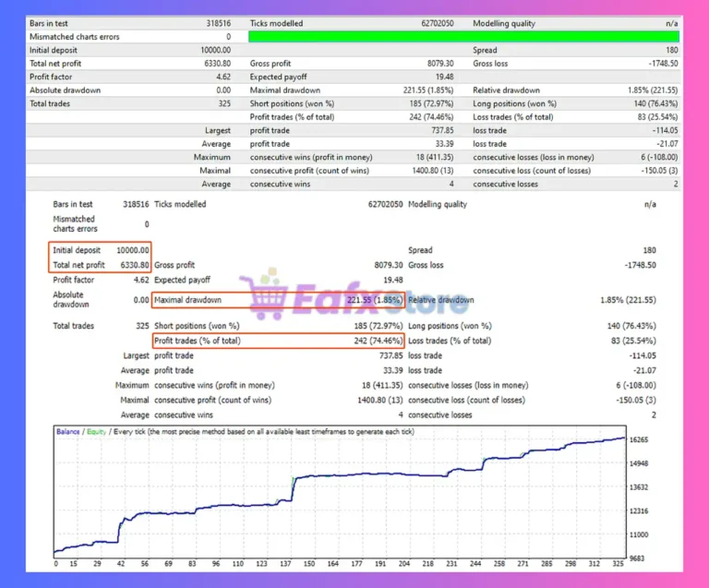Click 33.39 average profit trade in the lower report
Image resolution: width=709 pixels, height=588 pixels.
point(392,370)
